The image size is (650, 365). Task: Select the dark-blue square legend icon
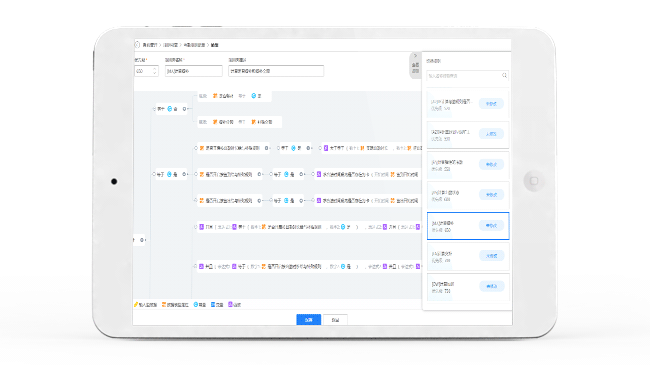(x=213, y=304)
